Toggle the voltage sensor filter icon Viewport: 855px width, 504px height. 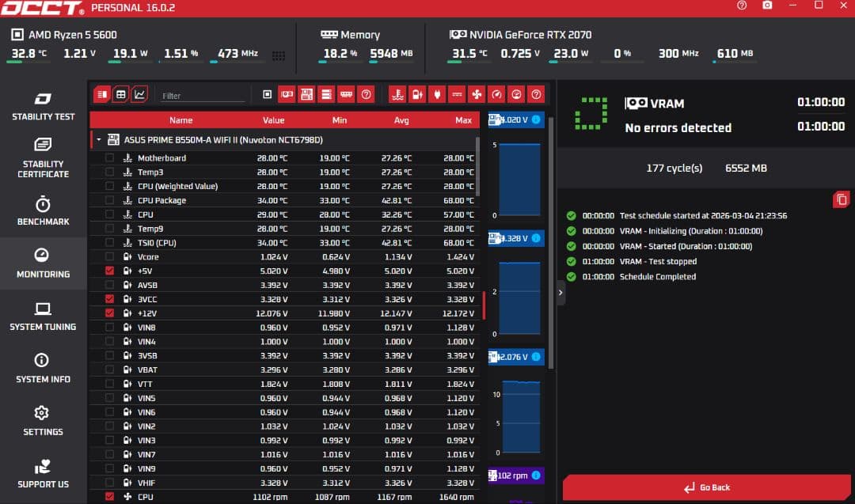click(x=417, y=95)
